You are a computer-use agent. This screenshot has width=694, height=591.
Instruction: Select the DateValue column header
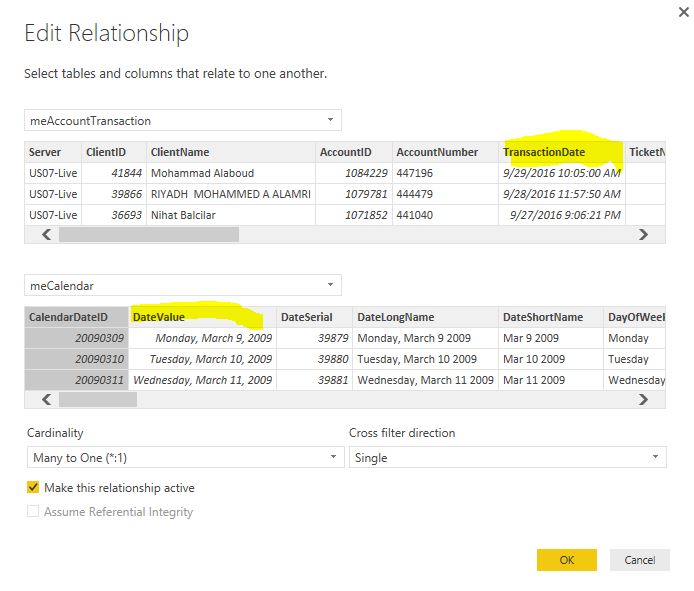click(202, 317)
